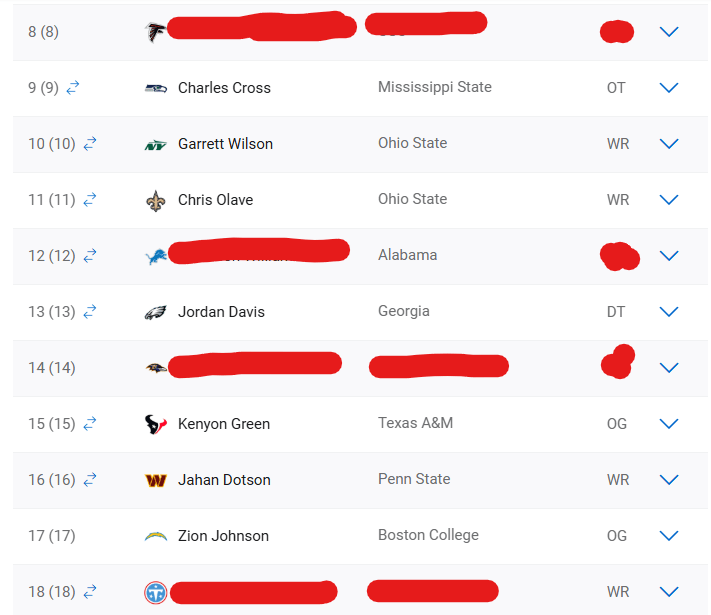Open the Kenyon Green player name
711x615 pixels.
click(224, 424)
